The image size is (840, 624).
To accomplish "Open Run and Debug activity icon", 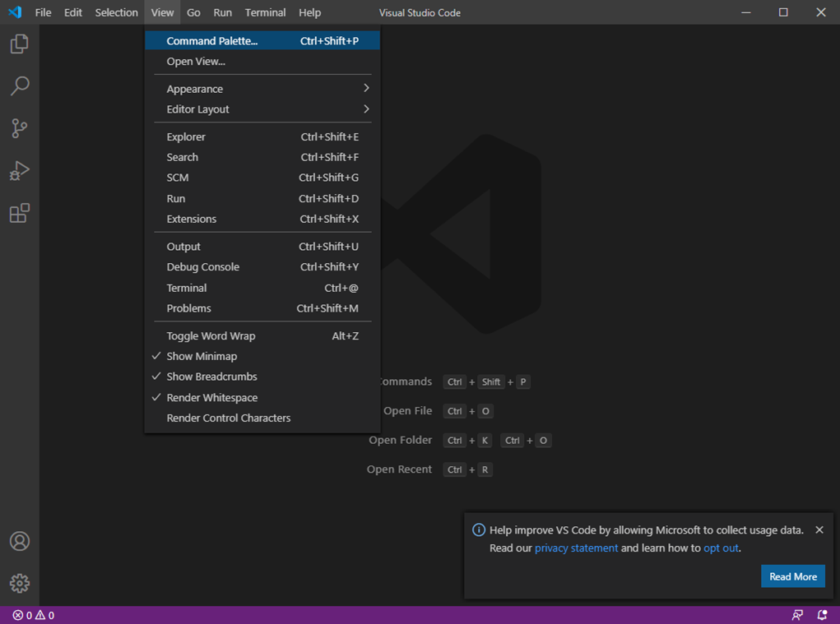I will [19, 171].
